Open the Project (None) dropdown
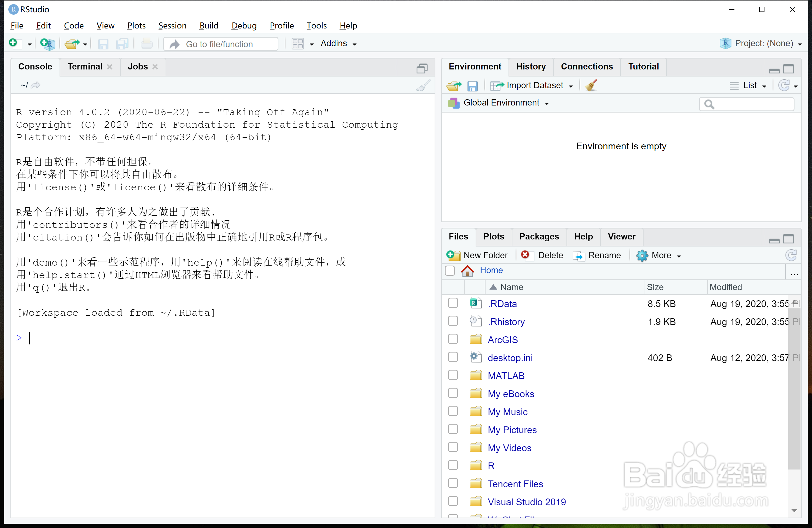The height and width of the screenshot is (528, 812). click(761, 43)
